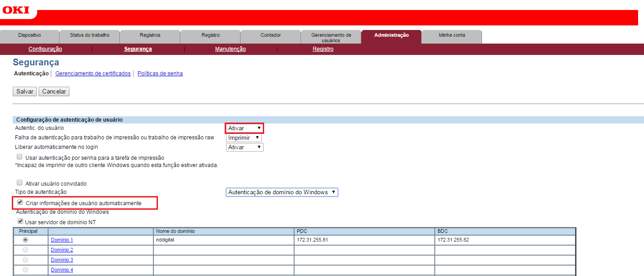644x276 pixels.
Task: Select Domínio 2 radio button
Action: (25, 250)
